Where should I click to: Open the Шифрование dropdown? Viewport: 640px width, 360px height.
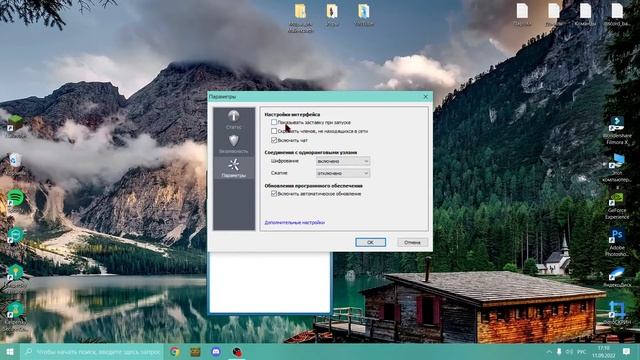tap(343, 161)
